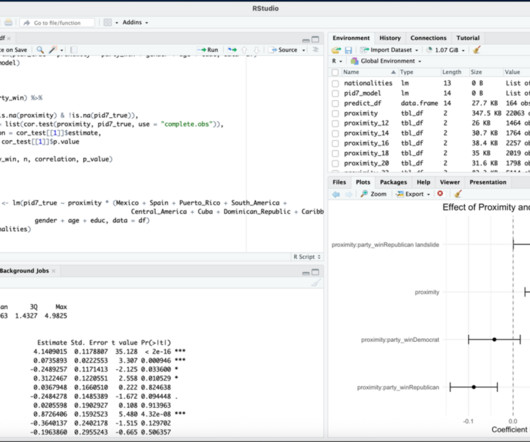Switch to the Tutorial tab
The height and width of the screenshot is (442, 530).
click(468, 38)
